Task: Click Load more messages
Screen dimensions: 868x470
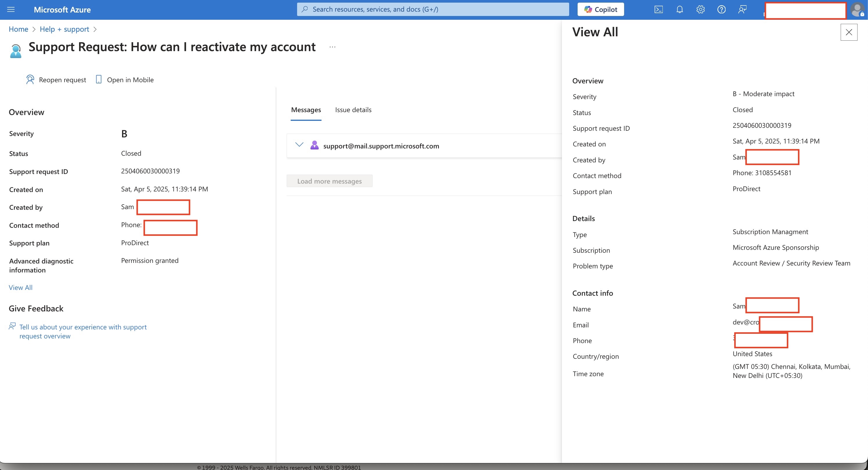Action: pyautogui.click(x=329, y=181)
